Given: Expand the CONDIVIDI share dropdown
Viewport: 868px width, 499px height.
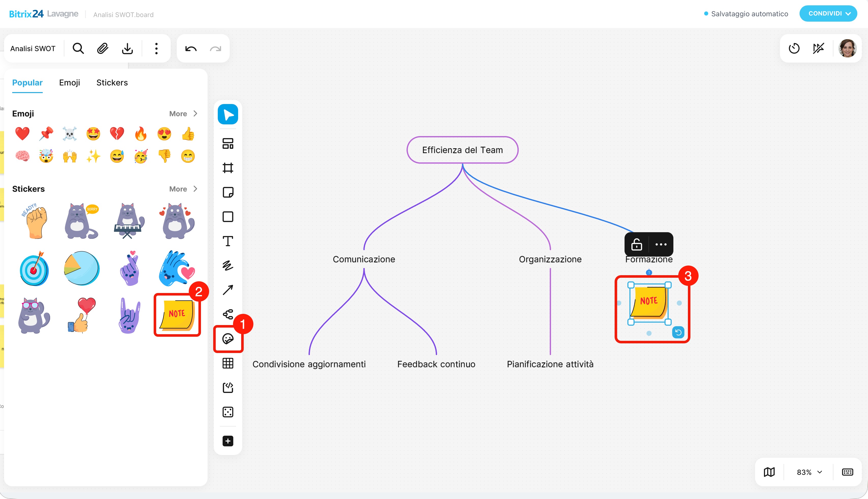Looking at the screenshot, I should 828,13.
